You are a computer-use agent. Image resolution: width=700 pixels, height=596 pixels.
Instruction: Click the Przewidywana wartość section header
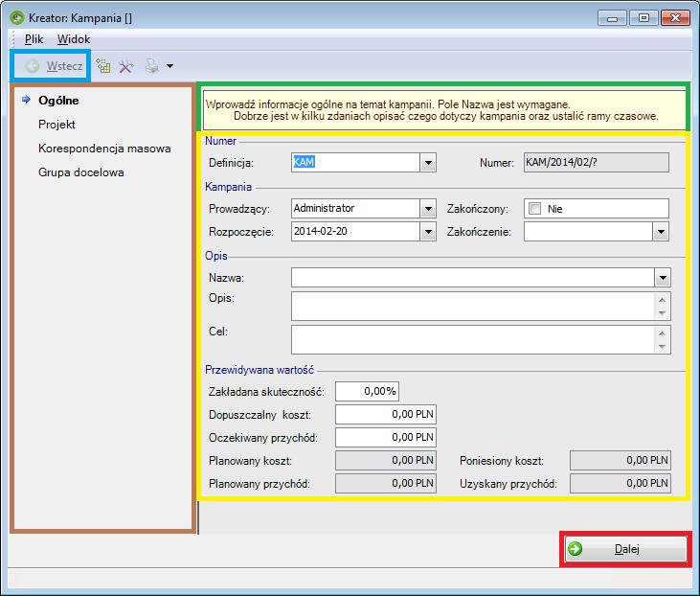click(x=260, y=370)
